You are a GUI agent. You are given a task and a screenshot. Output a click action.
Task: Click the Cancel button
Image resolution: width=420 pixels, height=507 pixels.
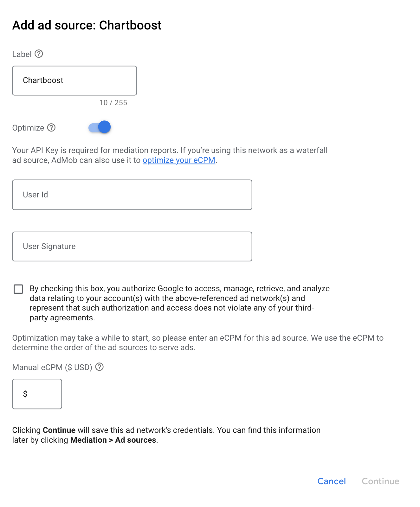(332, 481)
